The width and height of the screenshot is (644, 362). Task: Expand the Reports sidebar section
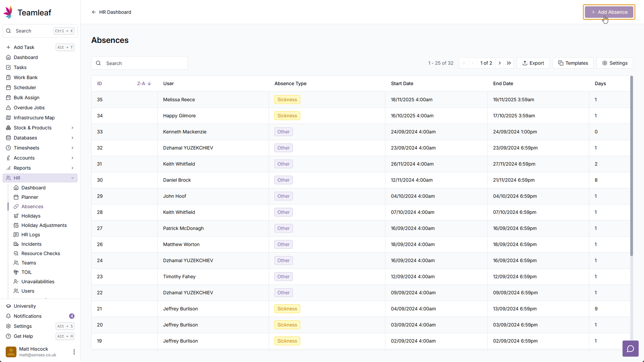tap(72, 168)
